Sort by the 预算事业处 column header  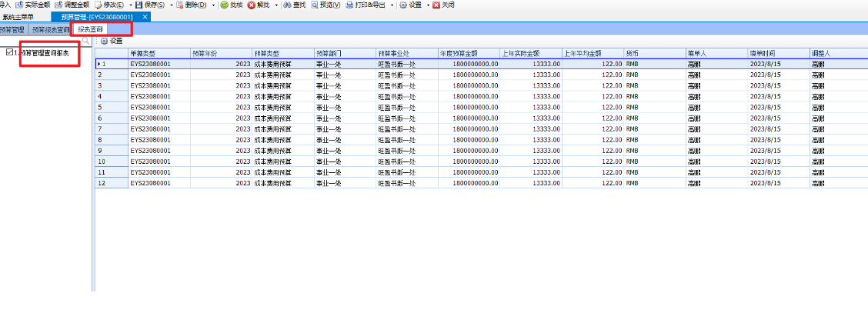(407, 54)
